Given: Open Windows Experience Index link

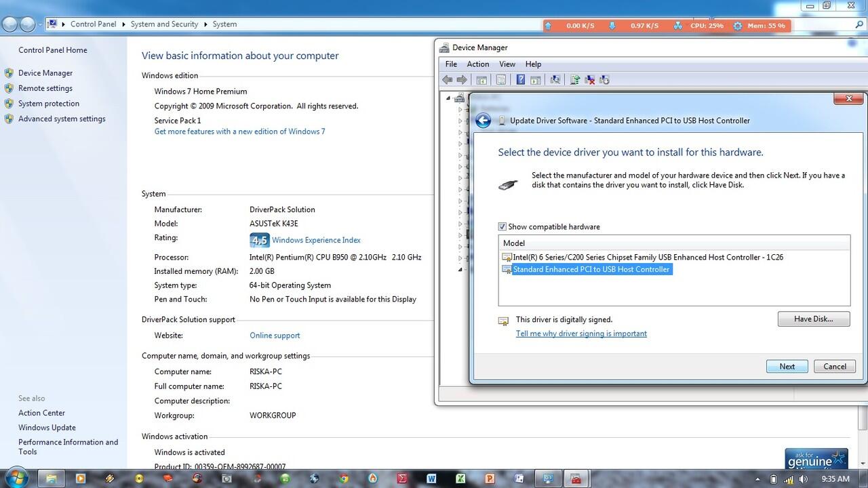Looking at the screenshot, I should (x=316, y=240).
